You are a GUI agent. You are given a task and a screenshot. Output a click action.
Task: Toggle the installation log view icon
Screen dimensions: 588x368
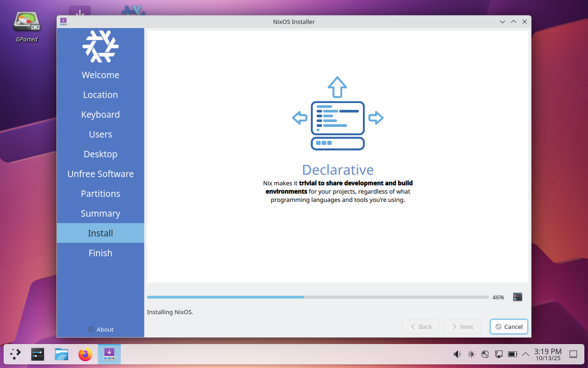coord(518,297)
